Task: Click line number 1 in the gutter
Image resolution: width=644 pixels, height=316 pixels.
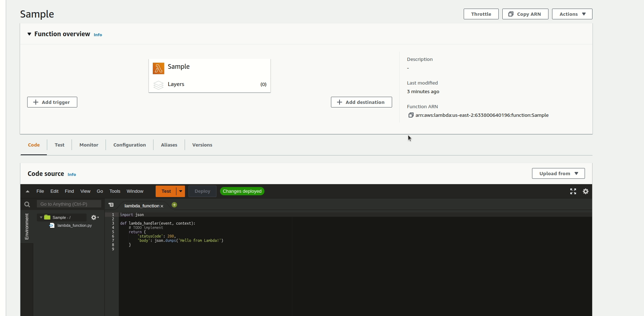Action: point(113,215)
